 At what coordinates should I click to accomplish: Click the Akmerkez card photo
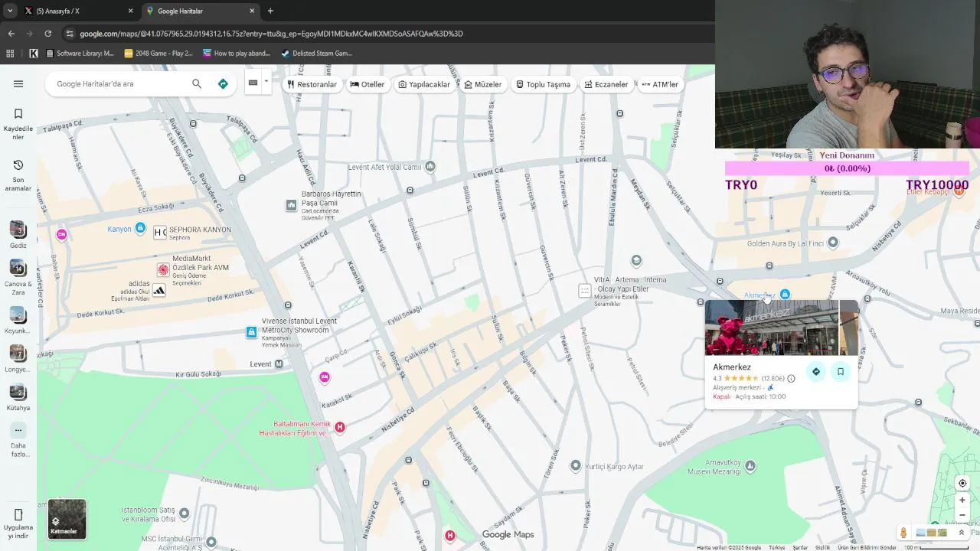point(772,328)
